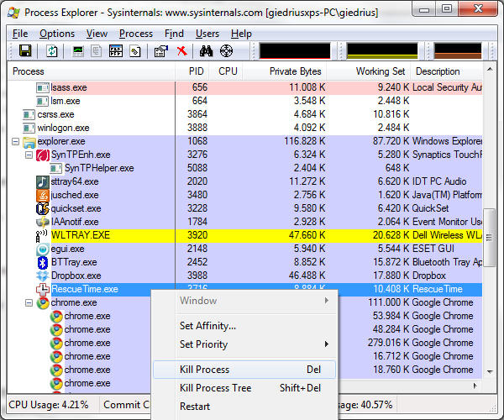Sort processes by PID column header
Image resolution: width=504 pixels, height=420 pixels.
click(x=195, y=71)
